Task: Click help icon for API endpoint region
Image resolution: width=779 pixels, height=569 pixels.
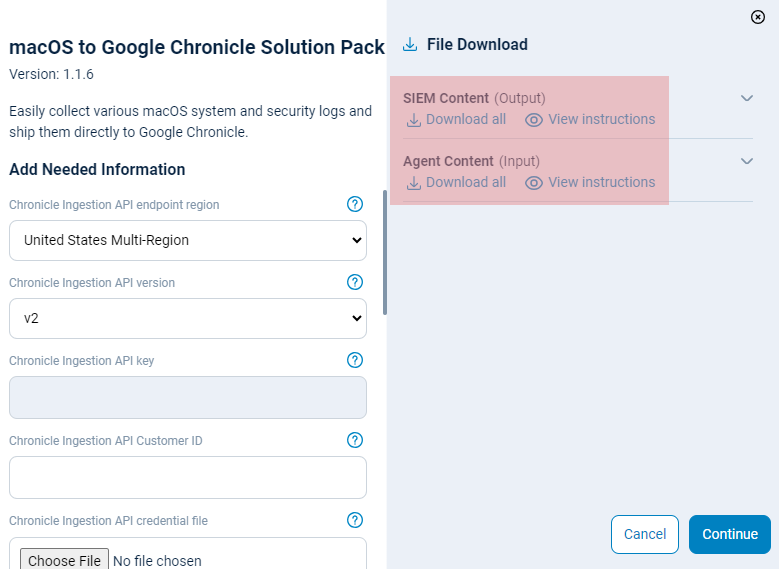Action: (355, 204)
